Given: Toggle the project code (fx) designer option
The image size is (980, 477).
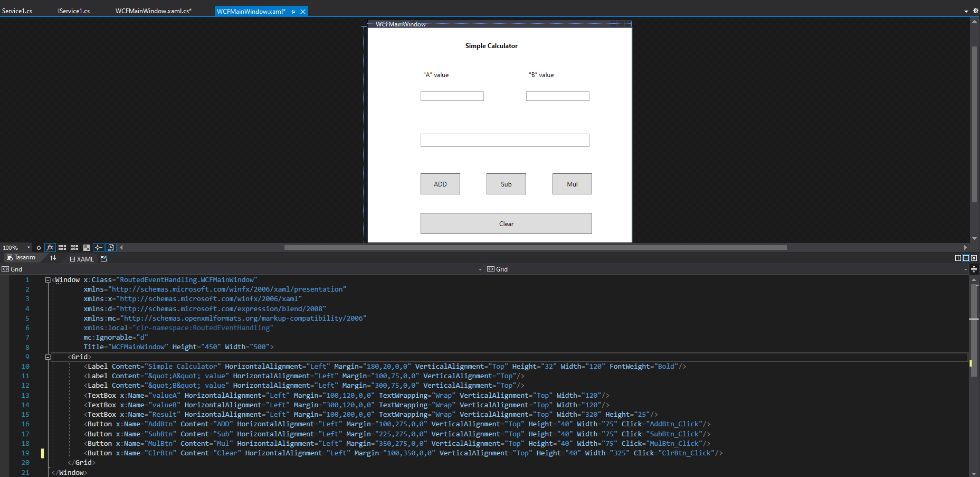Looking at the screenshot, I should (x=50, y=247).
